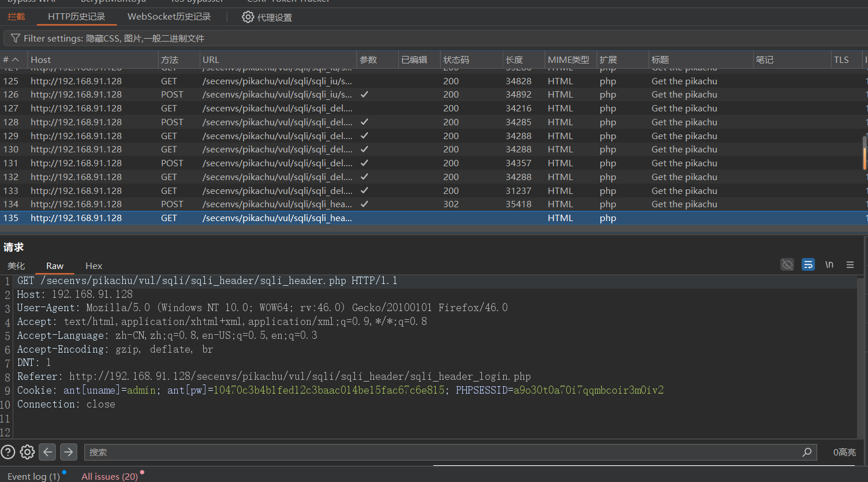Image resolution: width=868 pixels, height=482 pixels.
Task: Select history row 134 with status 302
Action: (431, 204)
